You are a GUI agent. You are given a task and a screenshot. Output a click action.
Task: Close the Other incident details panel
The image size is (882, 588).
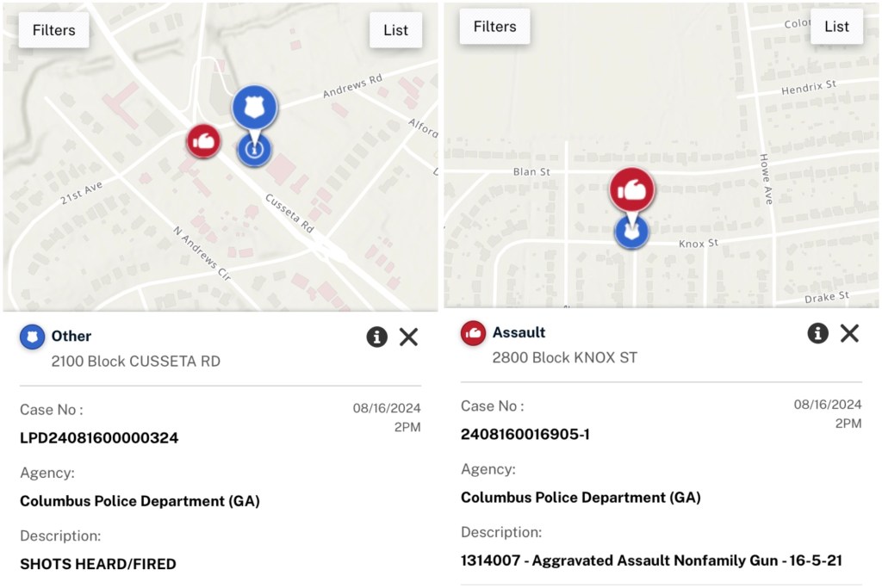pos(409,337)
